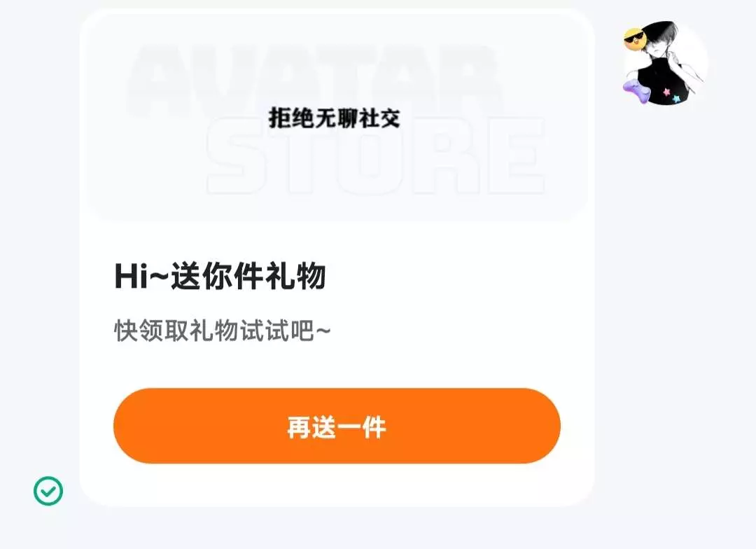Tap the orange 再送一件 button
The height and width of the screenshot is (549, 756).
point(337,426)
